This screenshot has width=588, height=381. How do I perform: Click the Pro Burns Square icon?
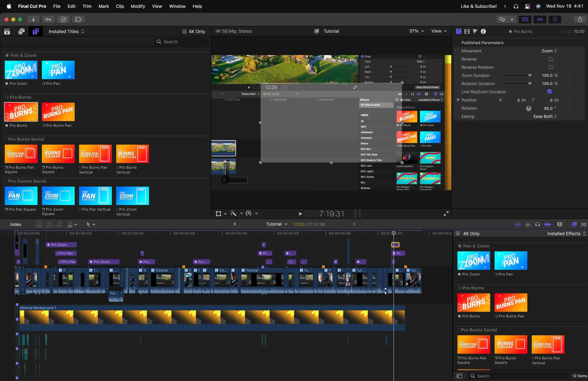(58, 154)
